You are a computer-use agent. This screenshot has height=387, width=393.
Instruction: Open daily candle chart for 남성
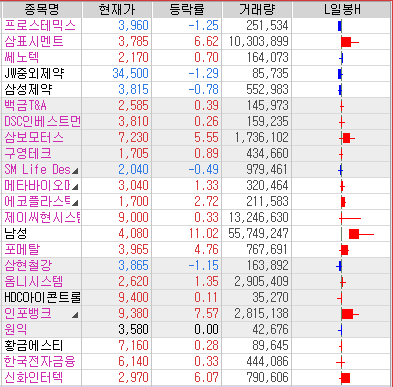coord(361,234)
